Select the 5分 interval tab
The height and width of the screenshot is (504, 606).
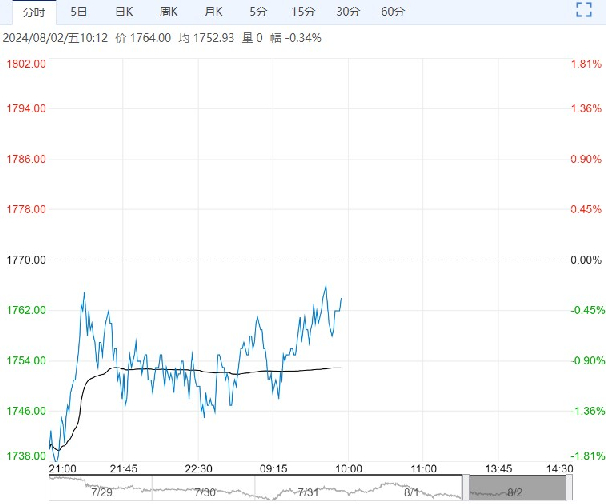[258, 12]
